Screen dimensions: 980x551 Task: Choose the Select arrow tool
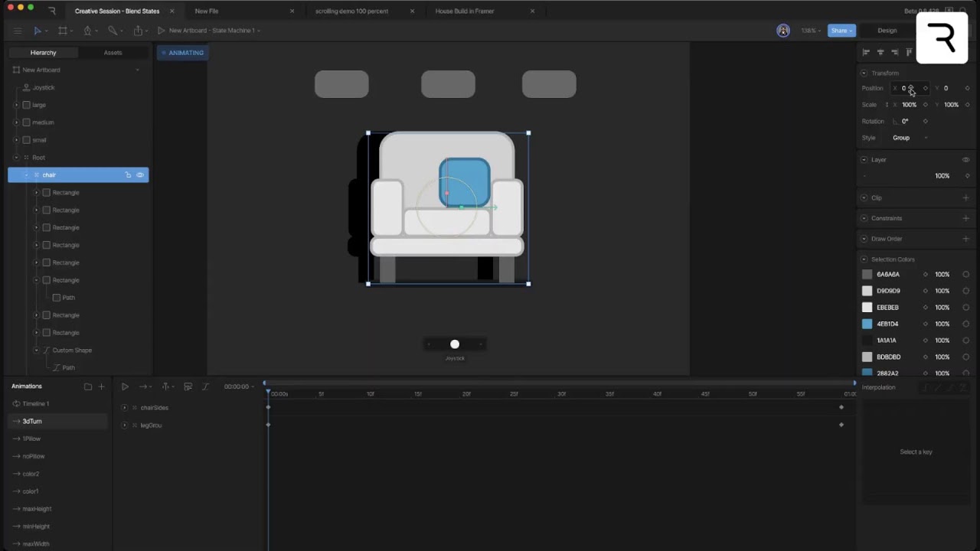tap(37, 31)
